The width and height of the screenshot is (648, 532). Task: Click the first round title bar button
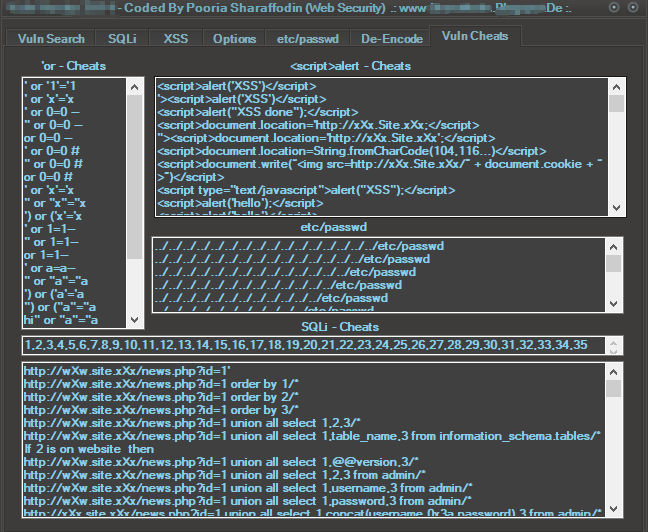(614, 7)
